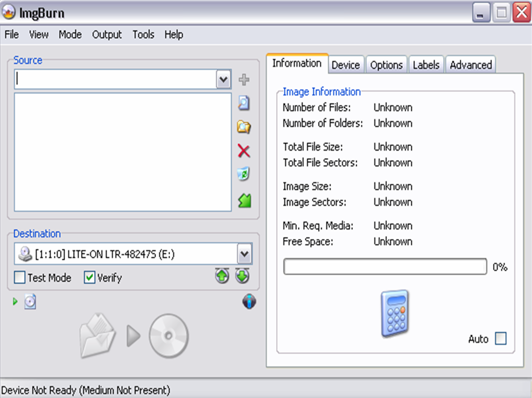
Task: Click the 'Image Size:' label
Action: 307,186
